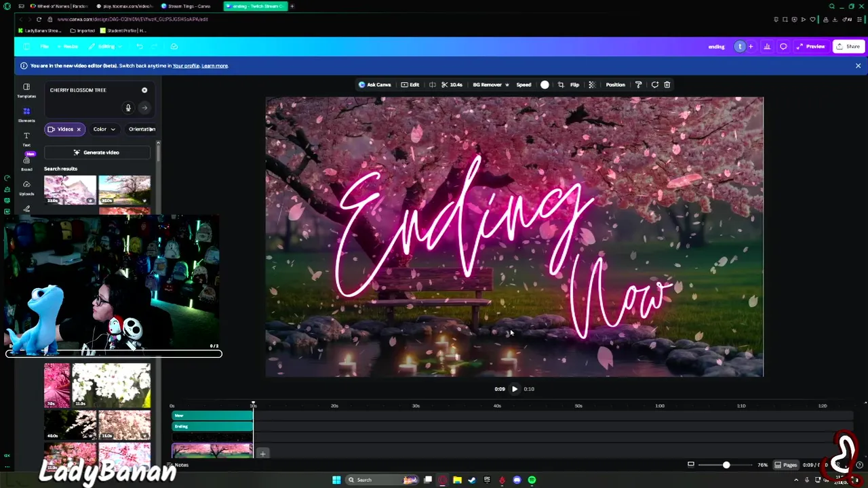Image resolution: width=868 pixels, height=488 pixels.
Task: Submit search with the arrow button
Action: [x=144, y=108]
